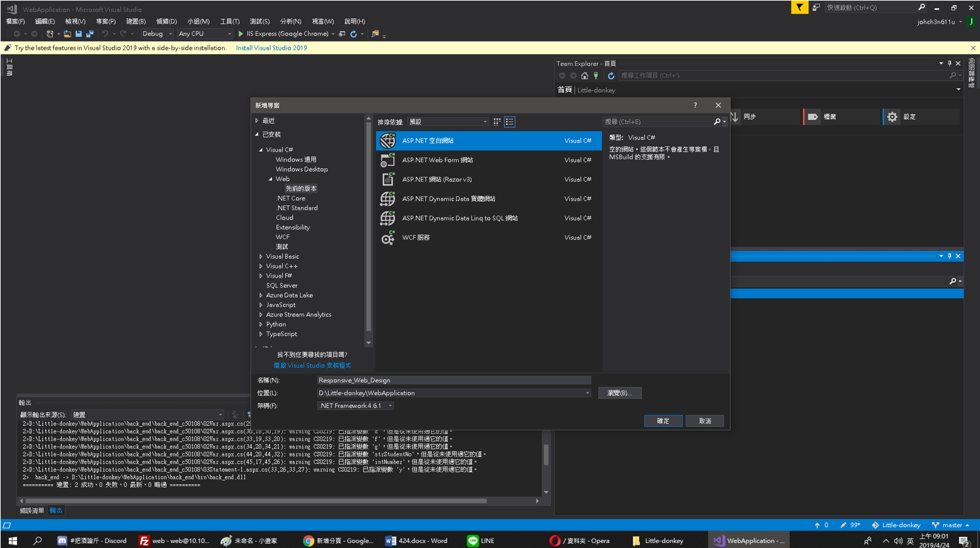The width and height of the screenshot is (980, 548).
Task: Click Team Explorer Manage Connections plug icon
Action: 596,76
